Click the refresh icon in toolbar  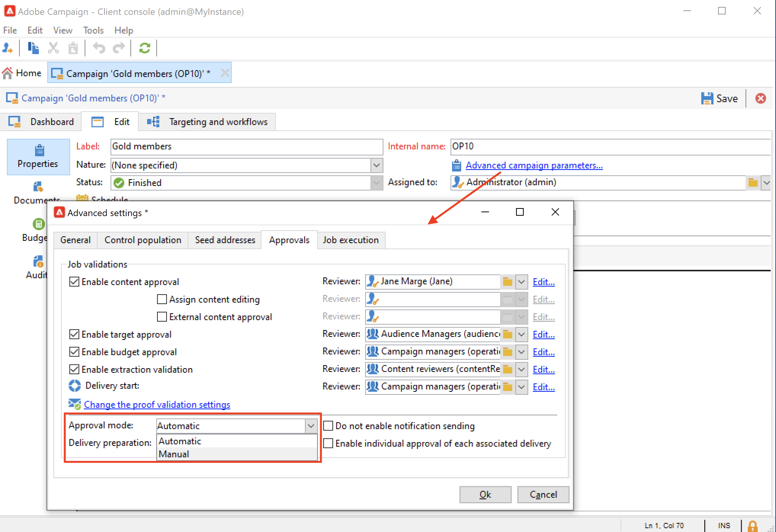pyautogui.click(x=144, y=48)
